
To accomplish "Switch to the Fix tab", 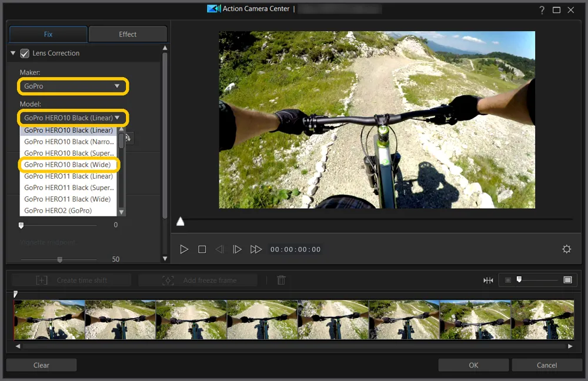I will click(48, 34).
